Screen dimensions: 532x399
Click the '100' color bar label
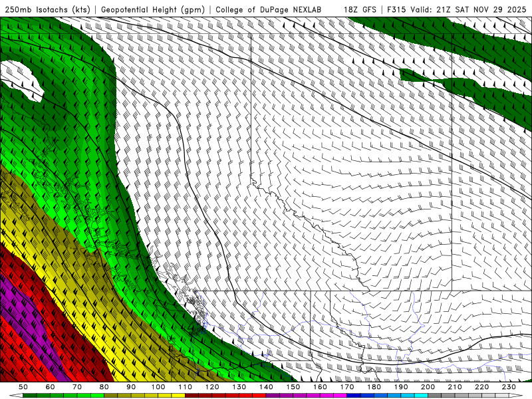[158, 387]
